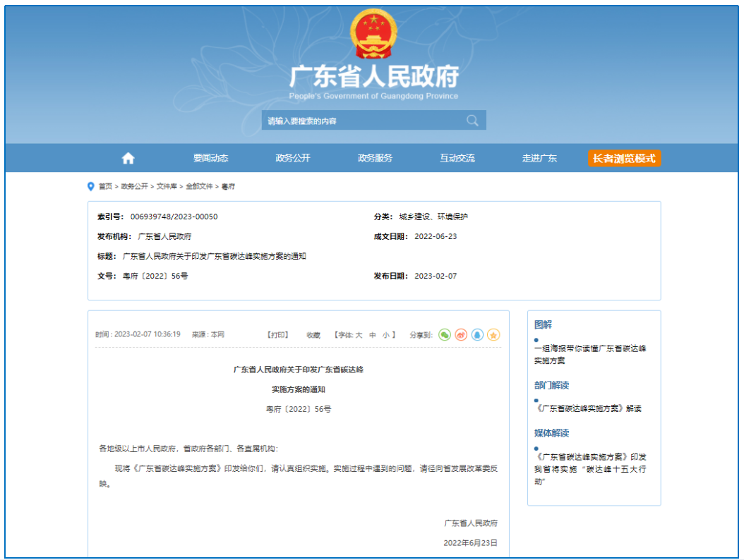Open the 要闻动态 menu

(x=210, y=159)
